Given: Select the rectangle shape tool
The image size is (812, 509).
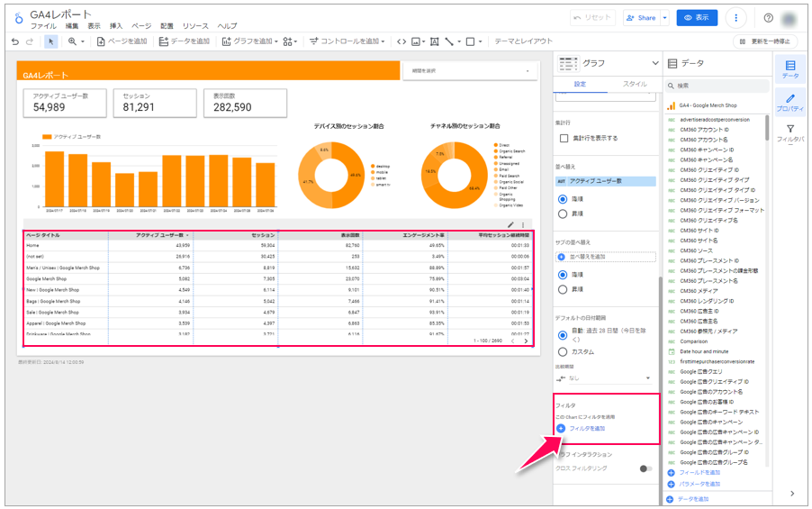Looking at the screenshot, I should [470, 41].
